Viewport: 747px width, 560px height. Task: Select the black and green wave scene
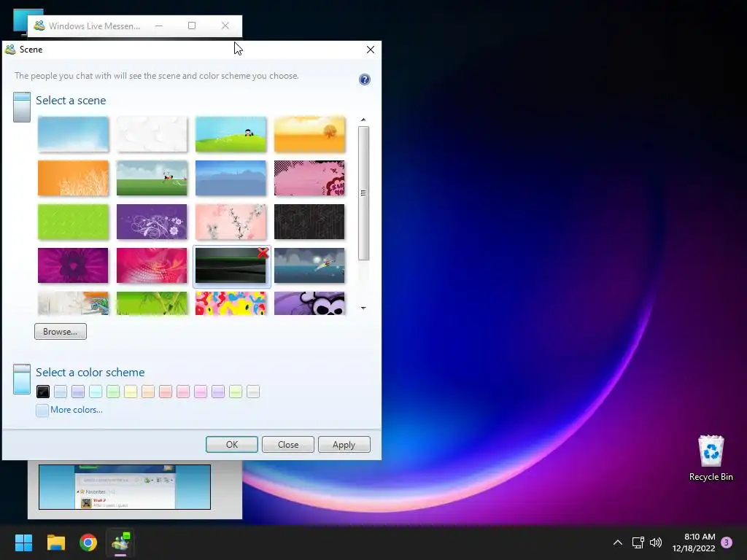coord(231,267)
